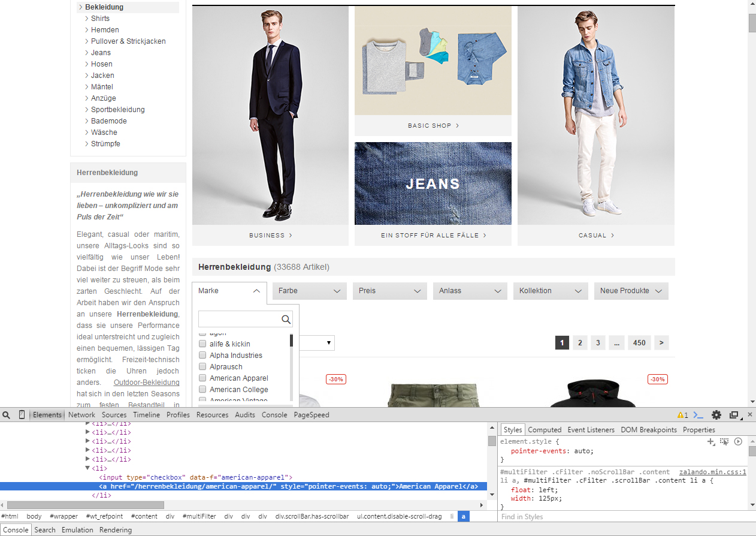Expand the Kollektion filter dropdown

click(x=551, y=291)
